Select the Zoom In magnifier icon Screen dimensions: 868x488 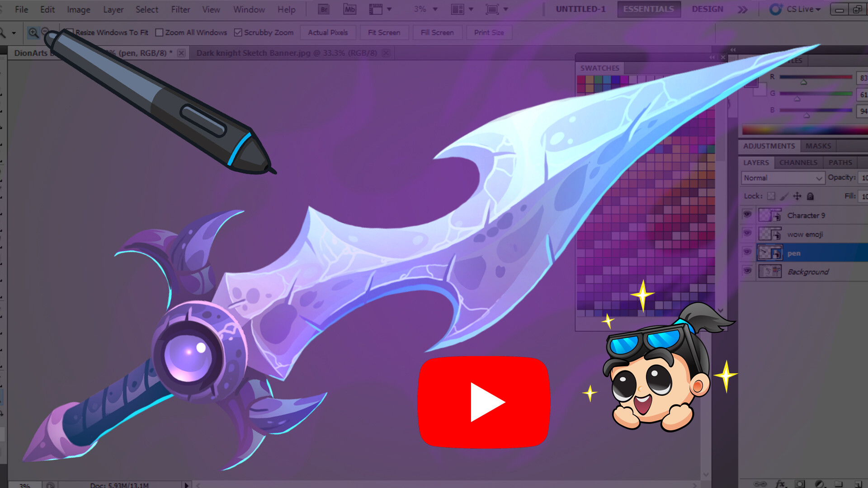pyautogui.click(x=33, y=32)
